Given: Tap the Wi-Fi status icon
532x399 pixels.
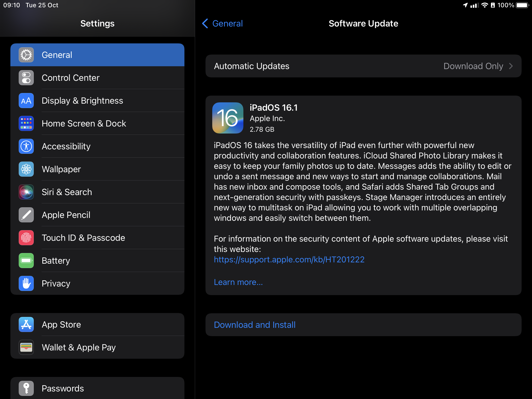Looking at the screenshot, I should point(485,5).
